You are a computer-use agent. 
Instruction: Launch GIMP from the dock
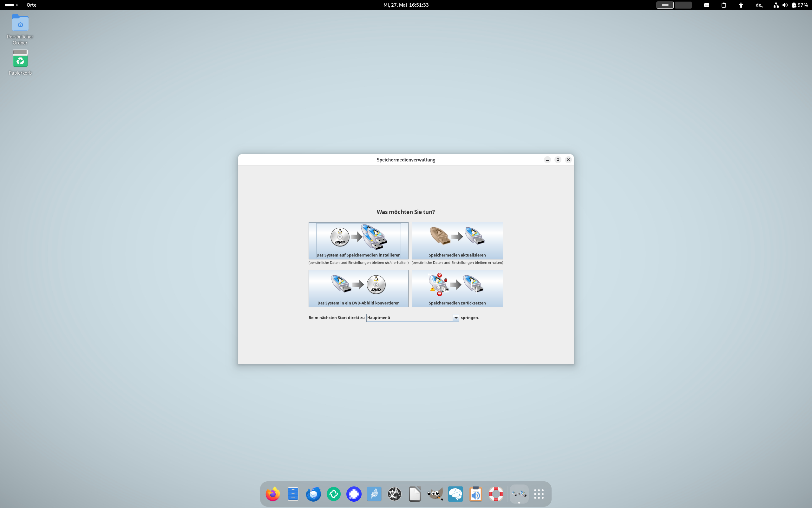click(x=435, y=494)
